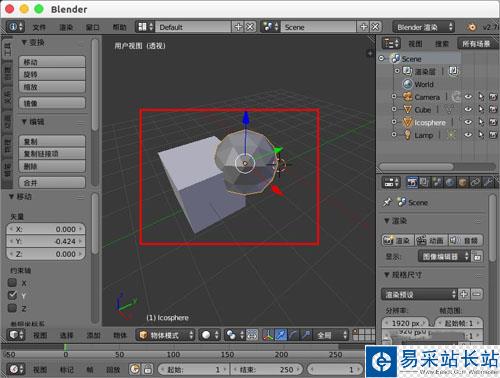Open the 文件 menu
The width and height of the screenshot is (500, 378).
39,27
